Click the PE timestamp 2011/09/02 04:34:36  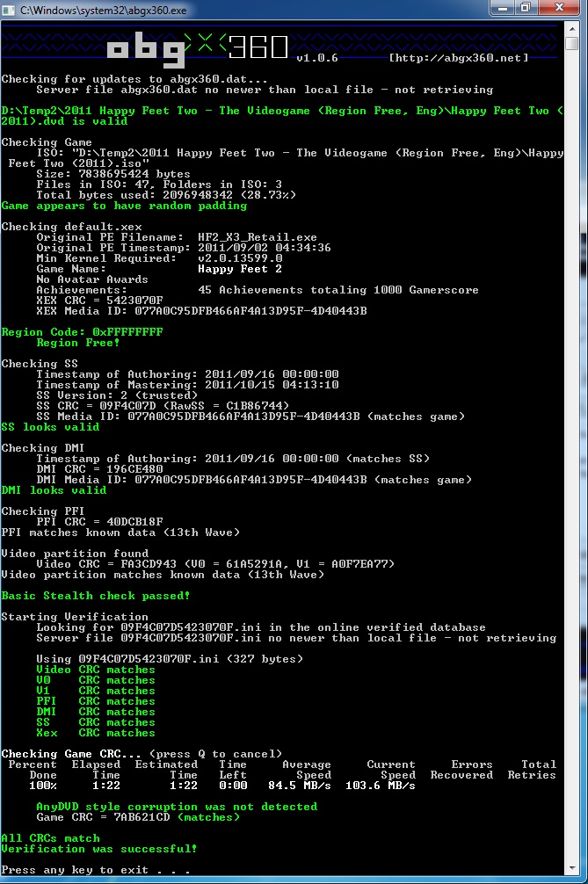(x=265, y=248)
